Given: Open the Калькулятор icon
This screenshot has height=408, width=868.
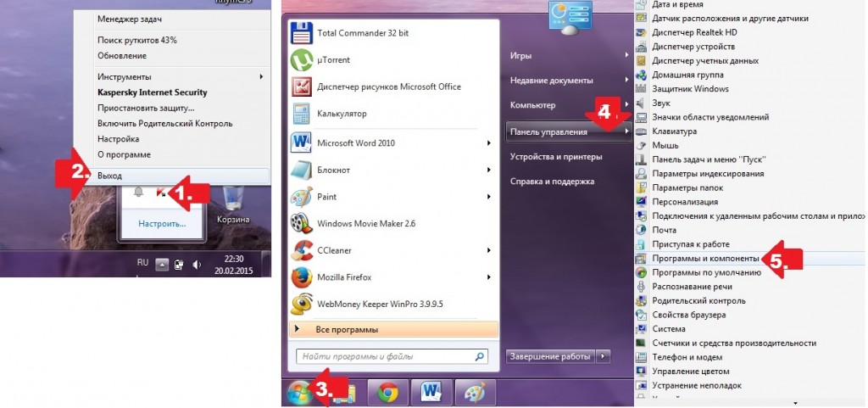Looking at the screenshot, I should (302, 114).
